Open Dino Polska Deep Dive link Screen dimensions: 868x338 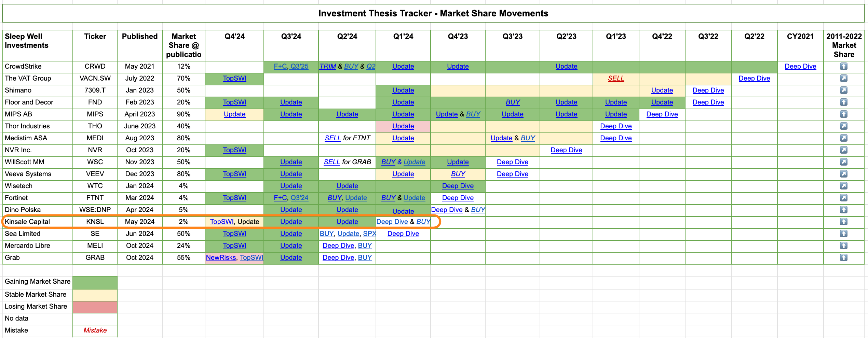[447, 210]
